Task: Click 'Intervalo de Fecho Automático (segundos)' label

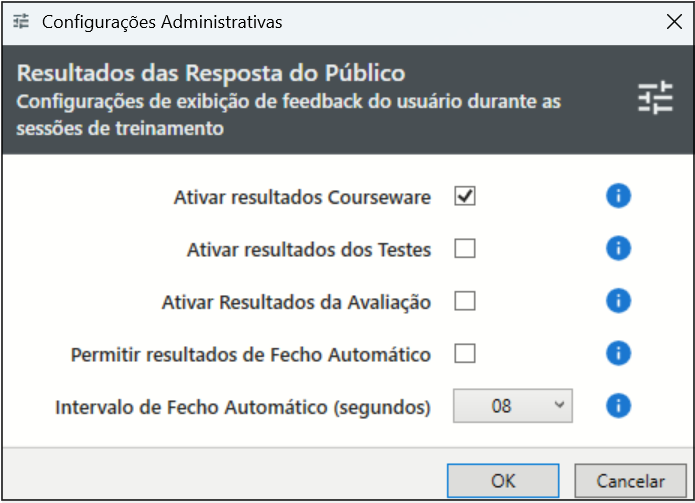Action: (x=243, y=407)
